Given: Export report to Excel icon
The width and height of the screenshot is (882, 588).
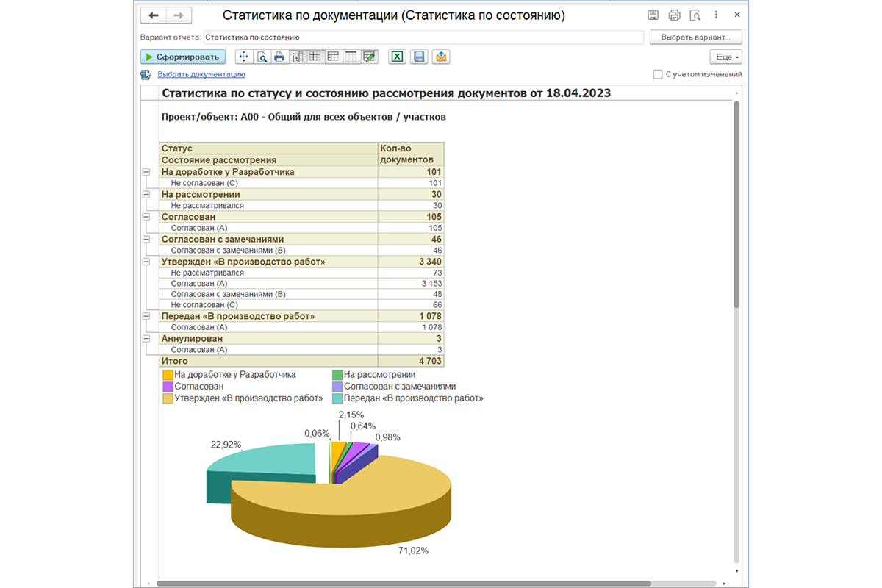Looking at the screenshot, I should click(x=397, y=57).
